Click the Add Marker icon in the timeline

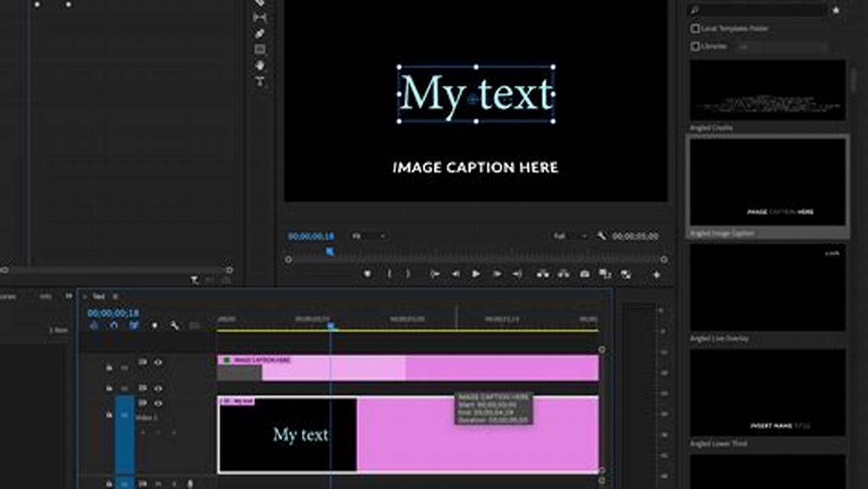coord(154,325)
